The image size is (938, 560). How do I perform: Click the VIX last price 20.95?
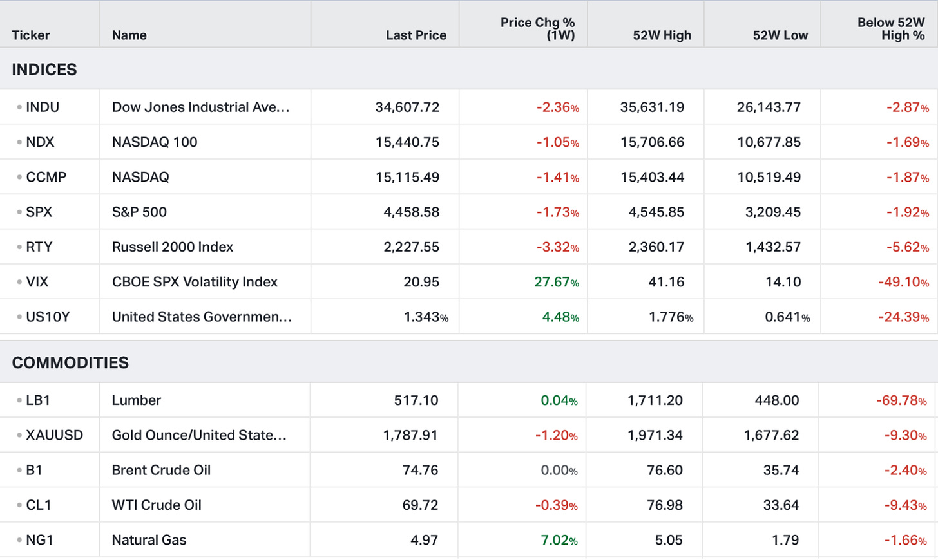[421, 282]
